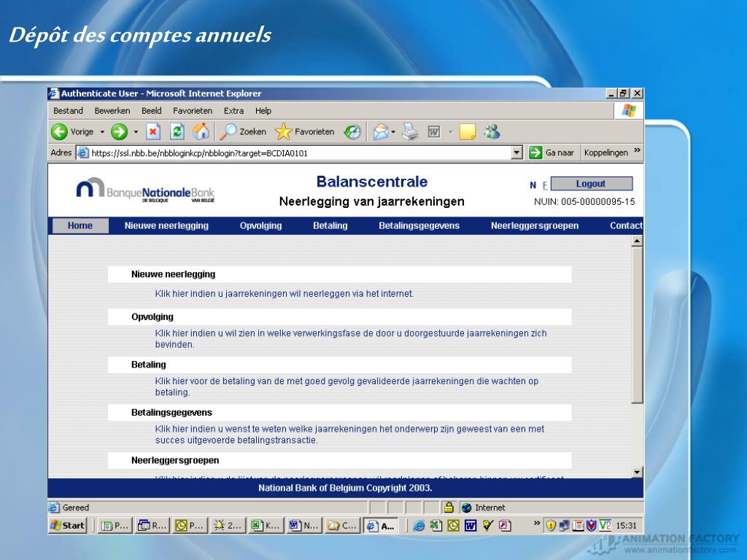Open the Help menu
747x560 pixels.
[x=263, y=111]
